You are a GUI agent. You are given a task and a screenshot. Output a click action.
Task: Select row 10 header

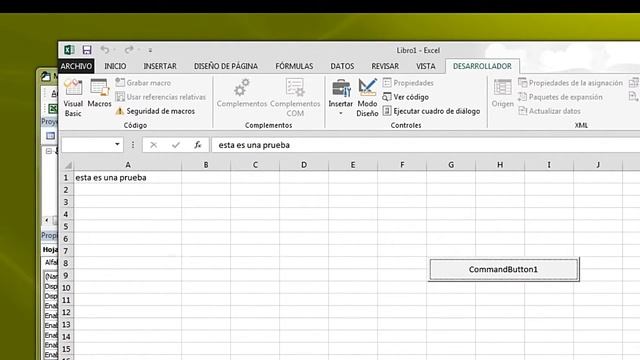tap(66, 288)
